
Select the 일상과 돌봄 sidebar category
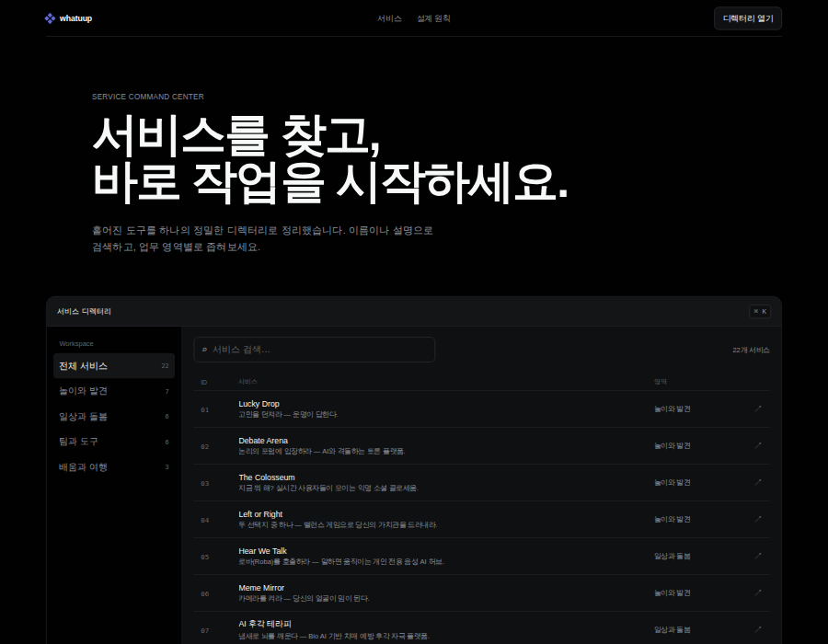click(114, 417)
